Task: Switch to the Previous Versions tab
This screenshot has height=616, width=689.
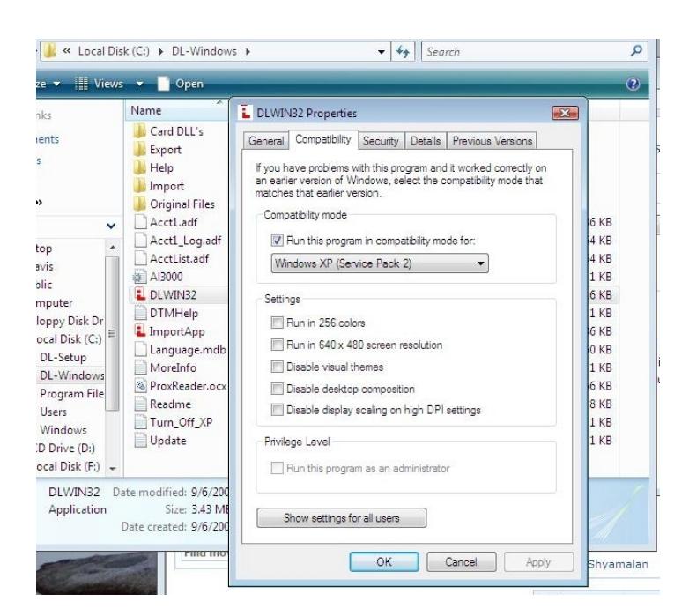Action: [x=493, y=141]
